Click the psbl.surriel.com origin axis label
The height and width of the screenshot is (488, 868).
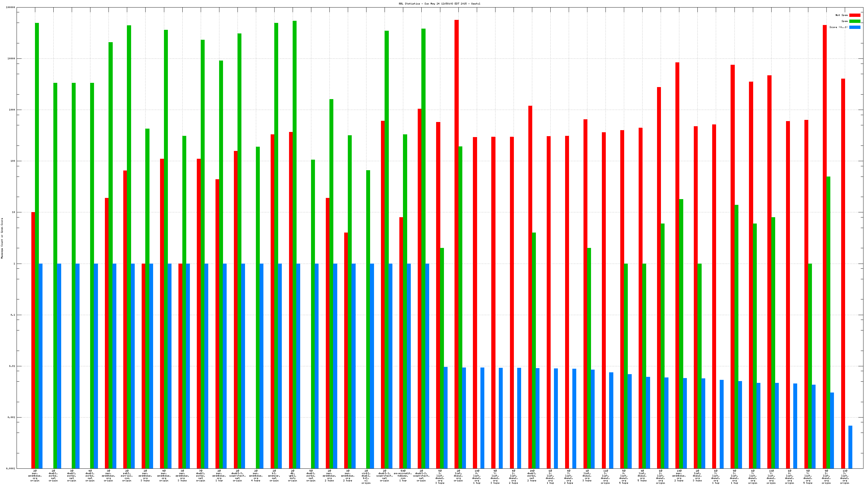click(127, 476)
